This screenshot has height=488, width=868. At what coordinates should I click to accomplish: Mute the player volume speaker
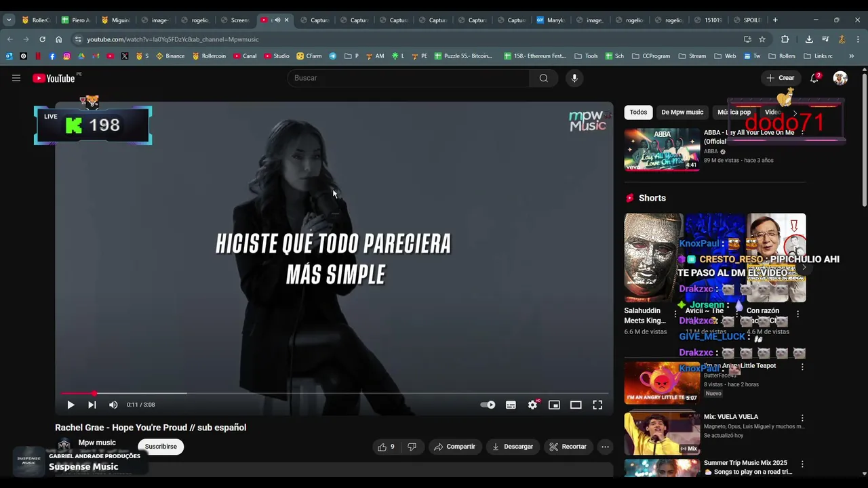pos(113,405)
